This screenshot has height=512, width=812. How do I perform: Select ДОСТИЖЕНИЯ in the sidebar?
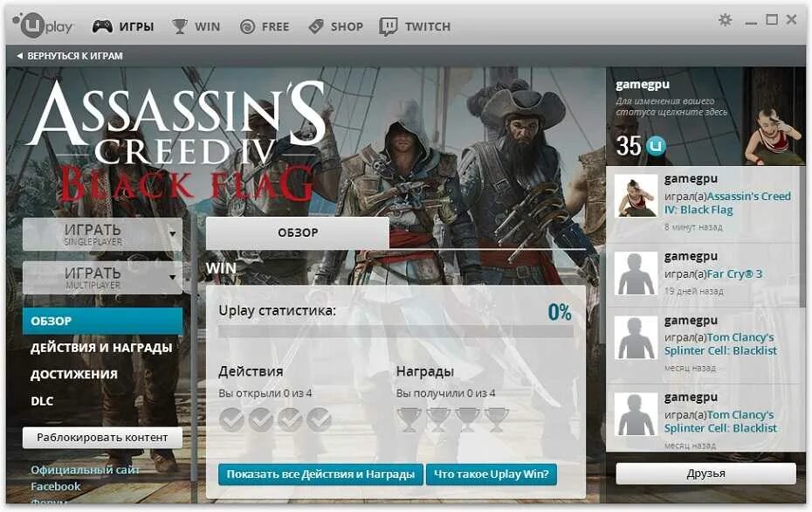pos(74,374)
